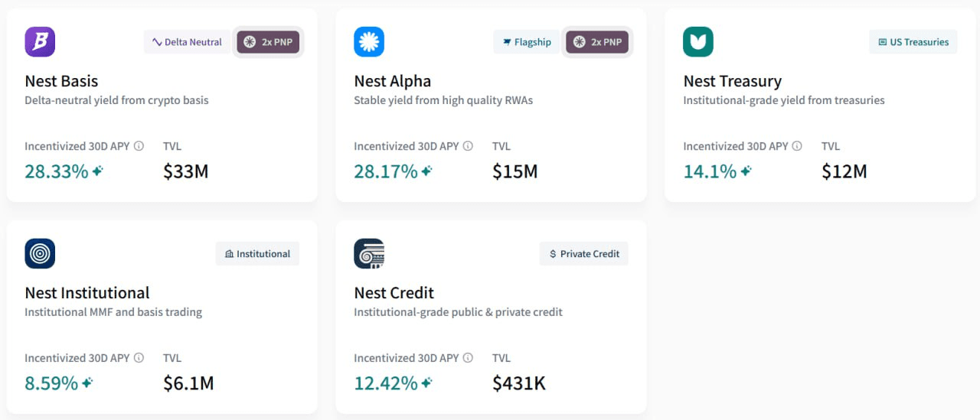
Task: Select the Flagship tag on Nest Alpha
Action: pos(527,42)
